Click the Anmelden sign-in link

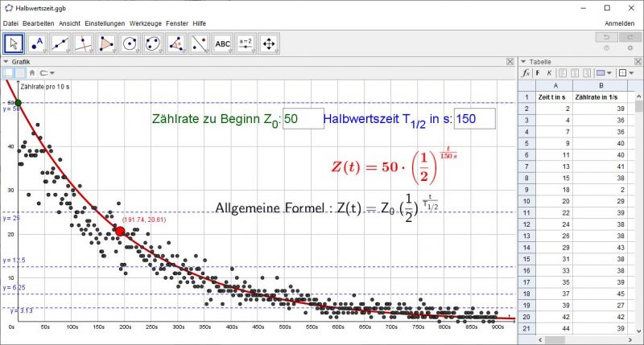click(x=619, y=23)
